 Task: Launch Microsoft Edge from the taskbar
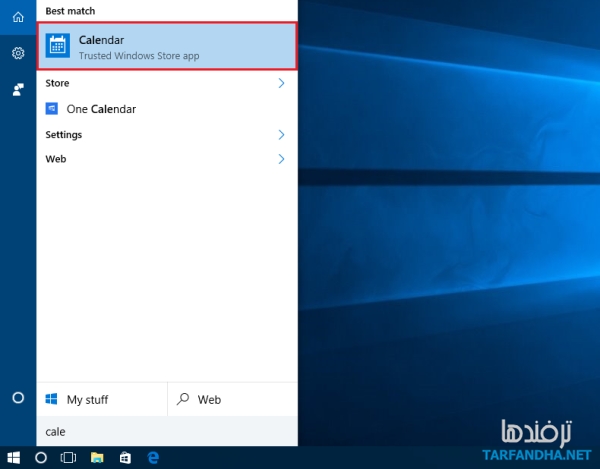(x=153, y=458)
